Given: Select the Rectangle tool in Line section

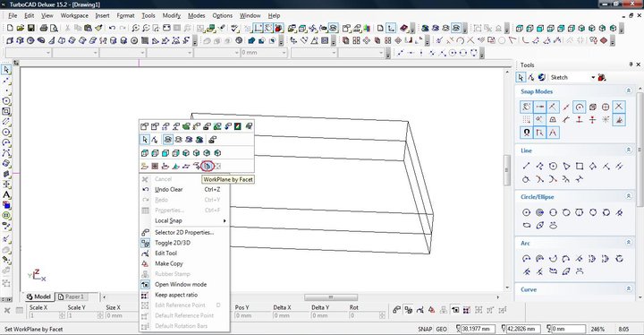Looking at the screenshot, I should (580, 167).
